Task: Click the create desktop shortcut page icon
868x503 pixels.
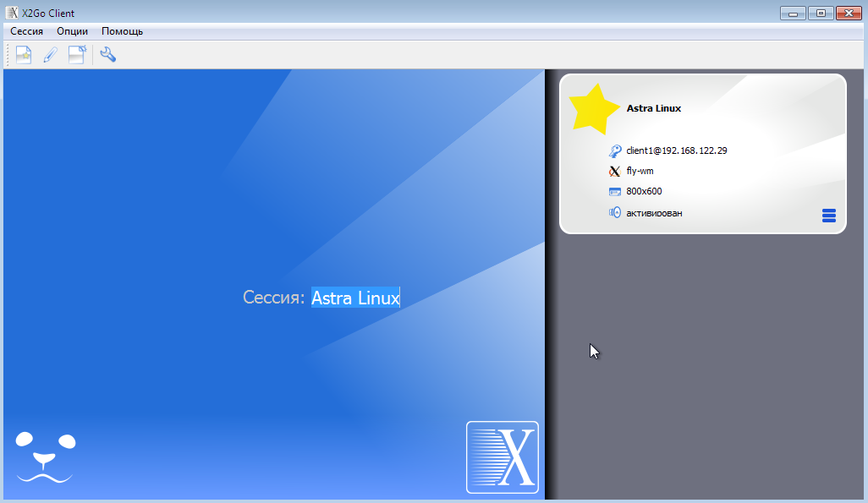Action: pyautogui.click(x=77, y=55)
